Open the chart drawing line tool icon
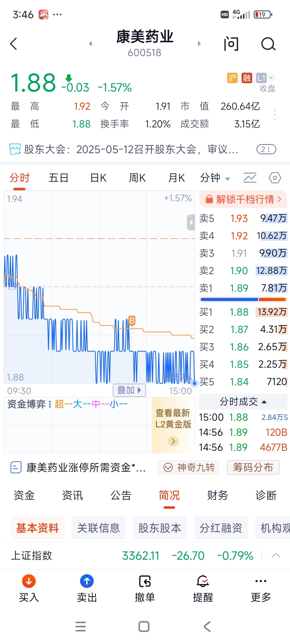 point(250,178)
